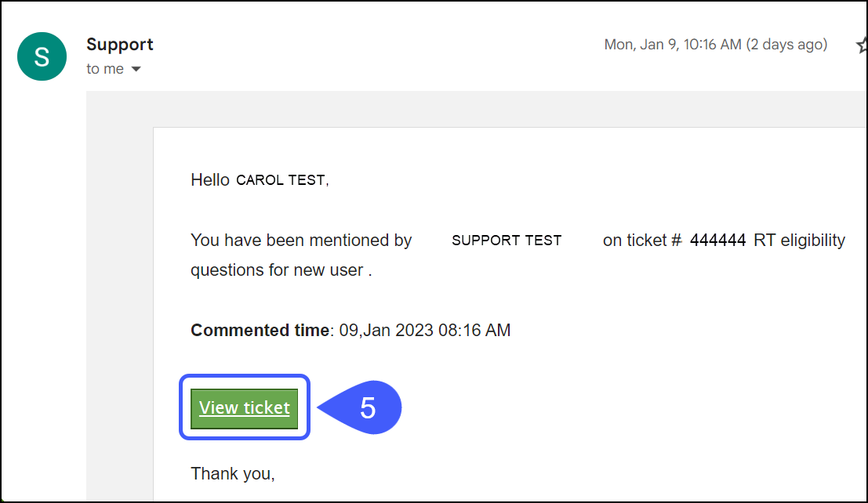Screen dimensions: 868x503
Task: Click the star next to the timestamp
Action: (x=860, y=45)
